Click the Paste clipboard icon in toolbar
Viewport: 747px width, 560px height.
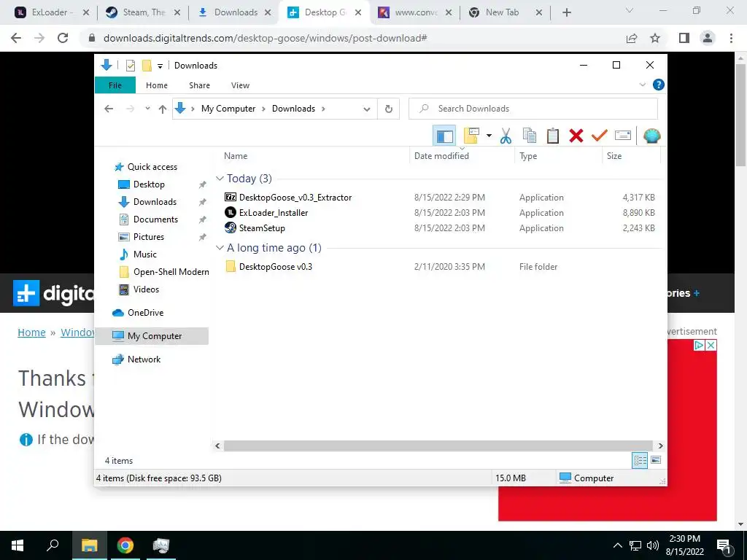553,136
